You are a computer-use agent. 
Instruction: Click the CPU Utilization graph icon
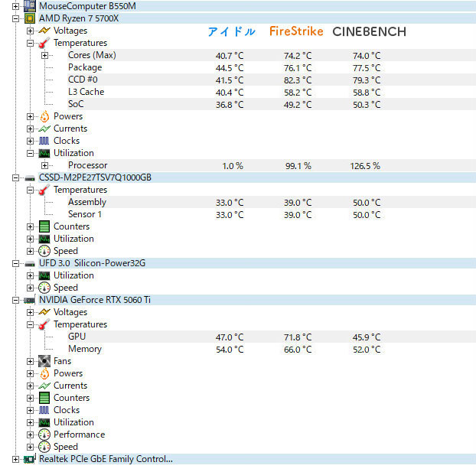pos(44,153)
